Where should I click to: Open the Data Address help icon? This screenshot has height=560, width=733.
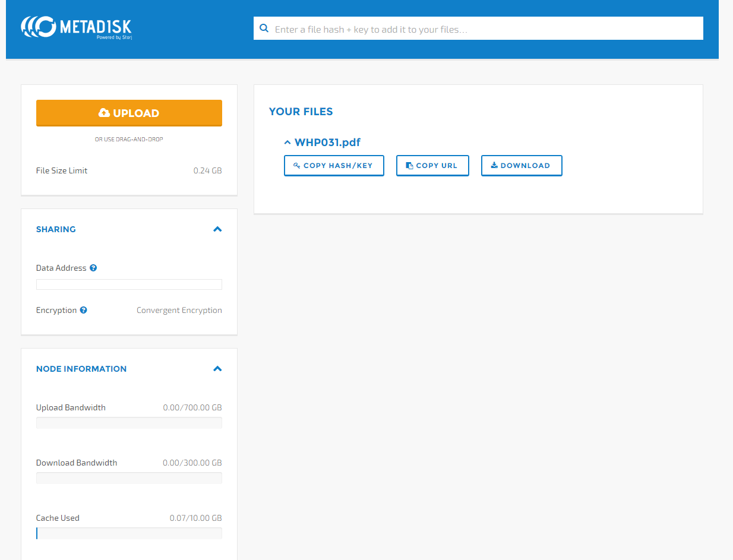point(93,268)
